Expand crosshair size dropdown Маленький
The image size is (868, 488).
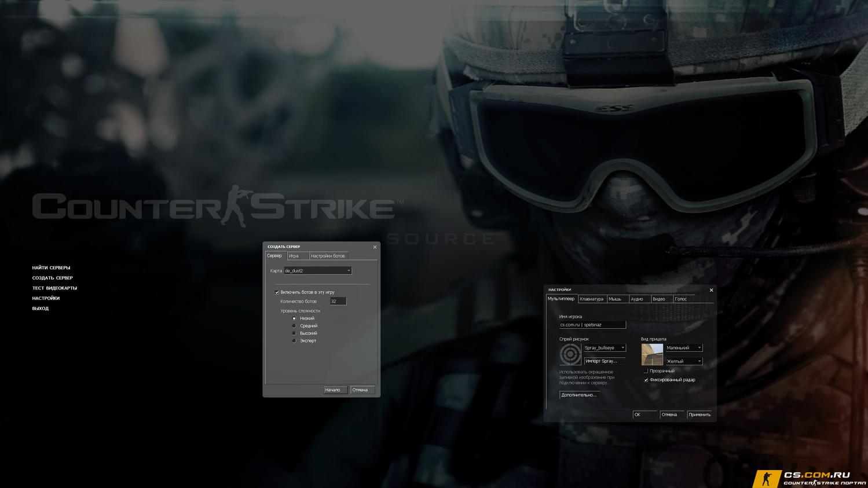(684, 348)
